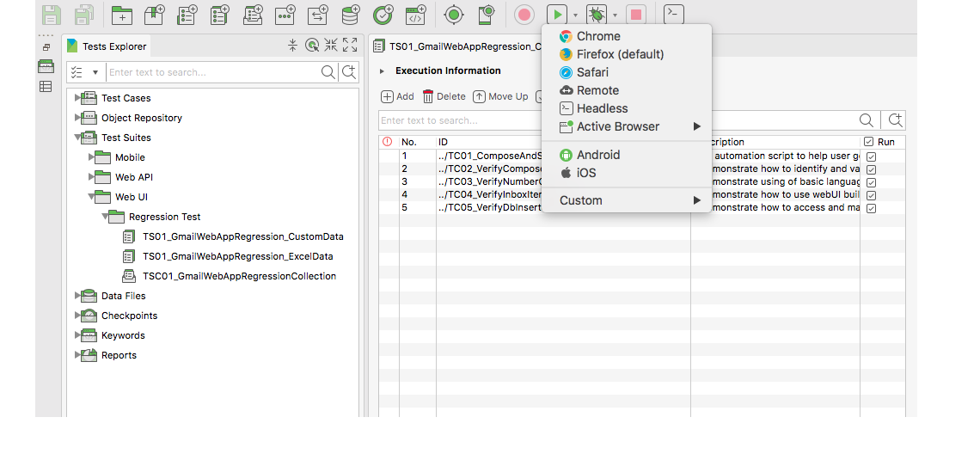Expand the Keywords node
Screen dimensions: 980x454
pos(78,335)
